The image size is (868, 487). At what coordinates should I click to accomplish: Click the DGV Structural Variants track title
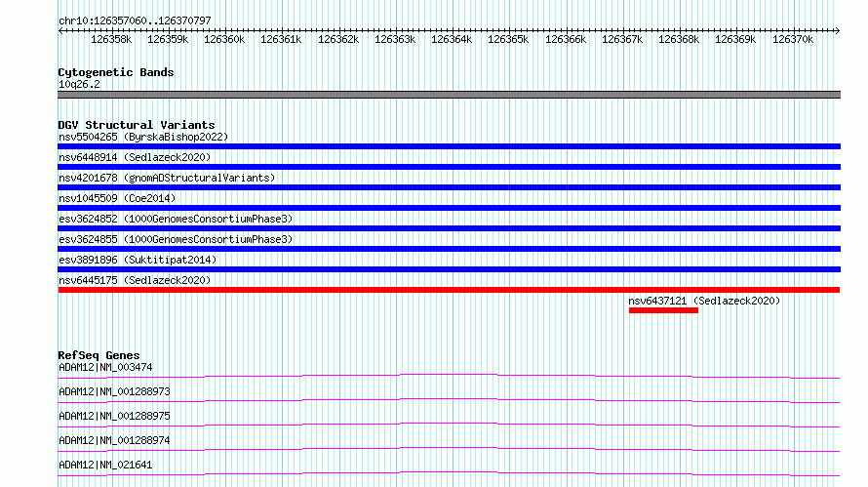(137, 125)
